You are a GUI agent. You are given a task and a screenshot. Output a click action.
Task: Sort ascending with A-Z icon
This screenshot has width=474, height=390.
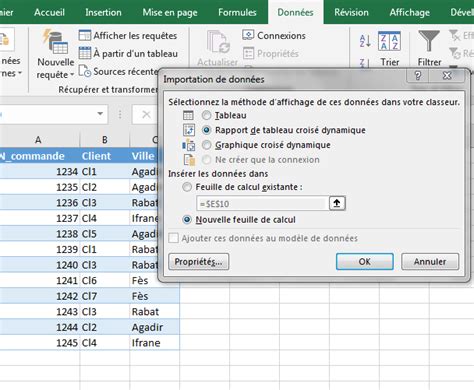pyautogui.click(x=365, y=41)
